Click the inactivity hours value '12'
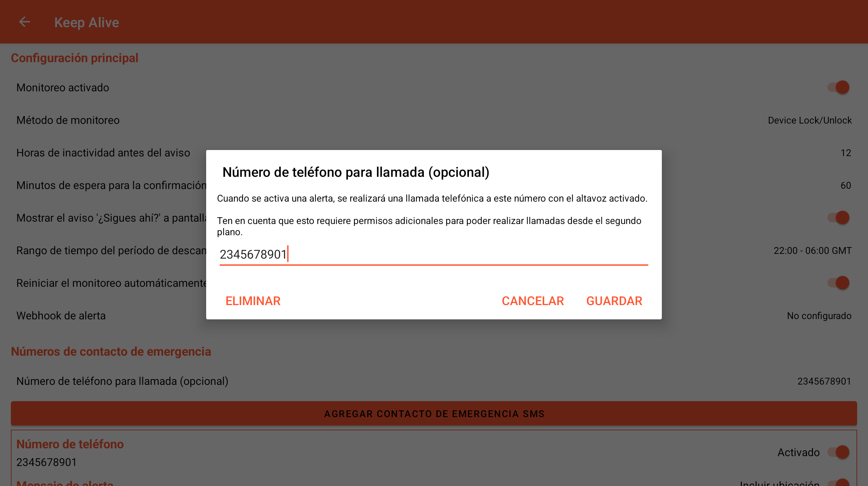This screenshot has width=868, height=486. click(846, 153)
